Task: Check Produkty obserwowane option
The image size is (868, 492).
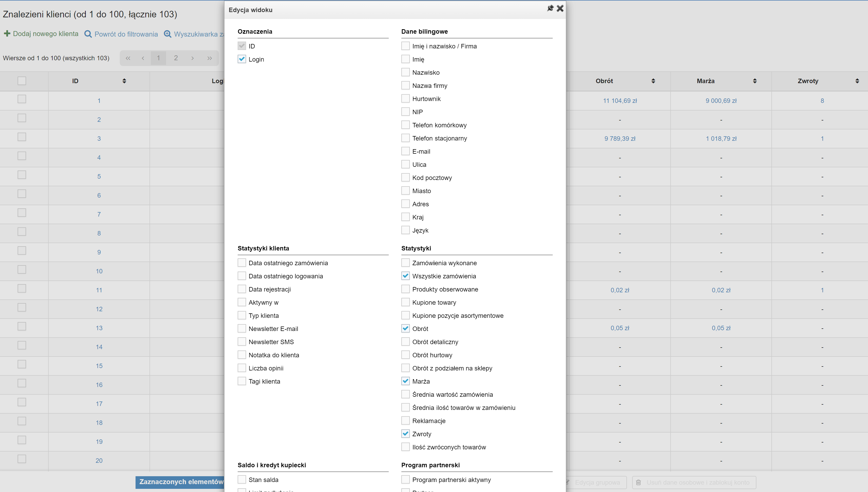Action: point(405,289)
